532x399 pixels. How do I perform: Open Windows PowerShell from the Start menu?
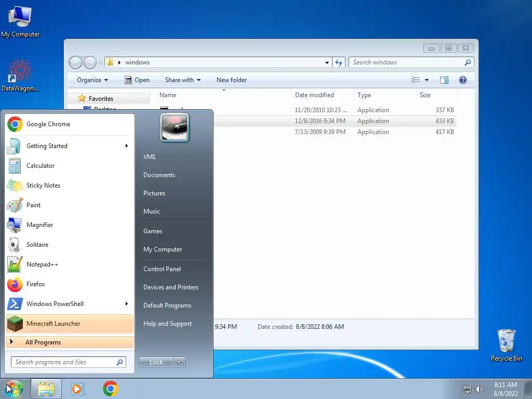pos(70,303)
